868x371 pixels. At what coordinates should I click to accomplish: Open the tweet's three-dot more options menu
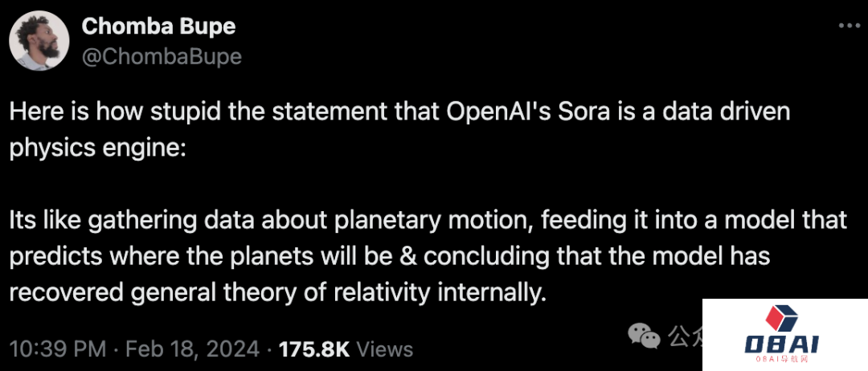(x=849, y=26)
